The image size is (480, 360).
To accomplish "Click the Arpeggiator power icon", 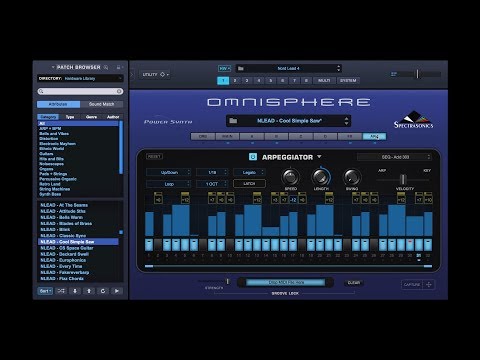I will point(253,157).
